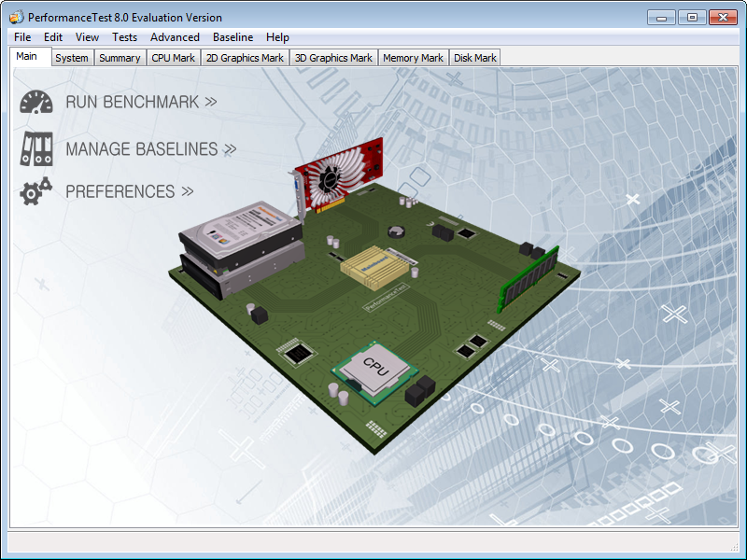Open the Edit menu

(53, 37)
